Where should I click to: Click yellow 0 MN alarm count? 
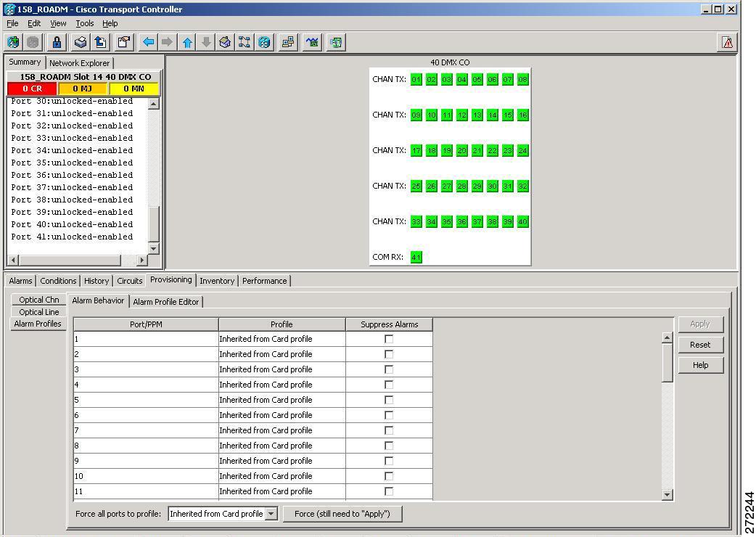click(x=133, y=89)
